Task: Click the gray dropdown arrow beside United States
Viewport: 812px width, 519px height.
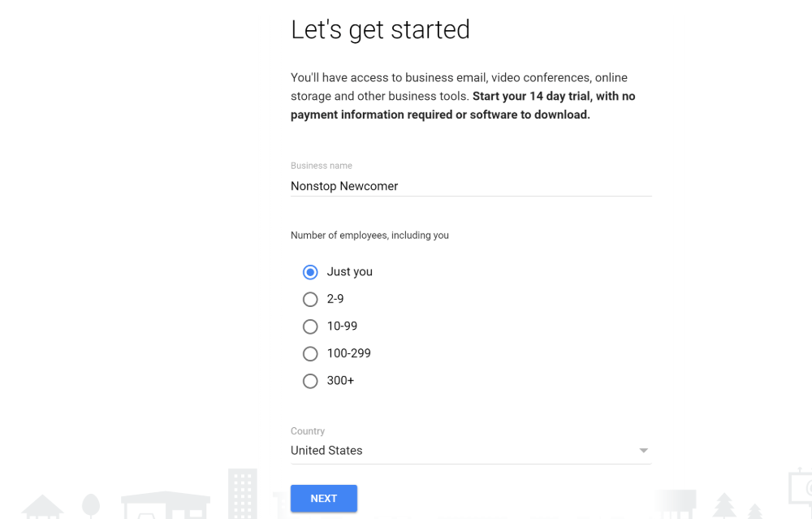Action: [x=643, y=450]
